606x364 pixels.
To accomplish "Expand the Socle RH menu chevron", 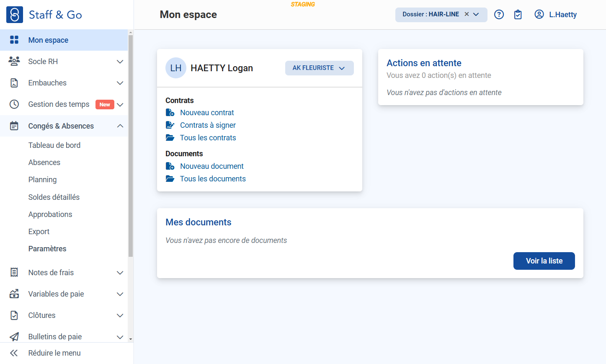I will pyautogui.click(x=120, y=62).
